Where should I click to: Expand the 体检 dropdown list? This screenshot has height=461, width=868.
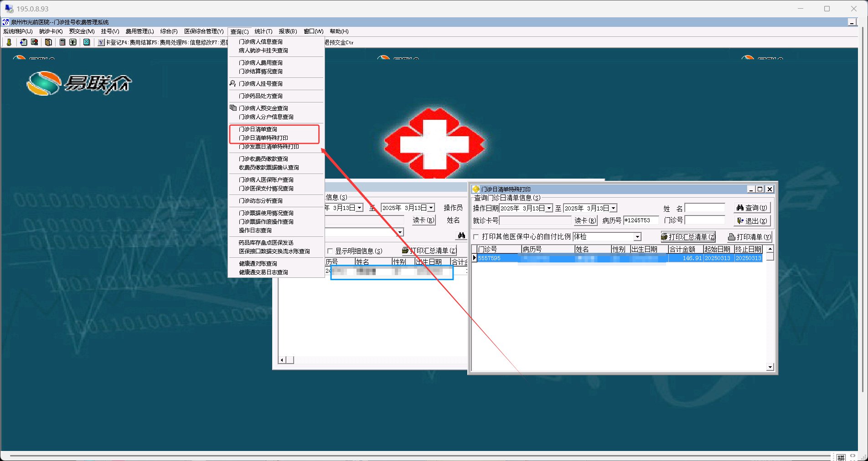point(638,237)
